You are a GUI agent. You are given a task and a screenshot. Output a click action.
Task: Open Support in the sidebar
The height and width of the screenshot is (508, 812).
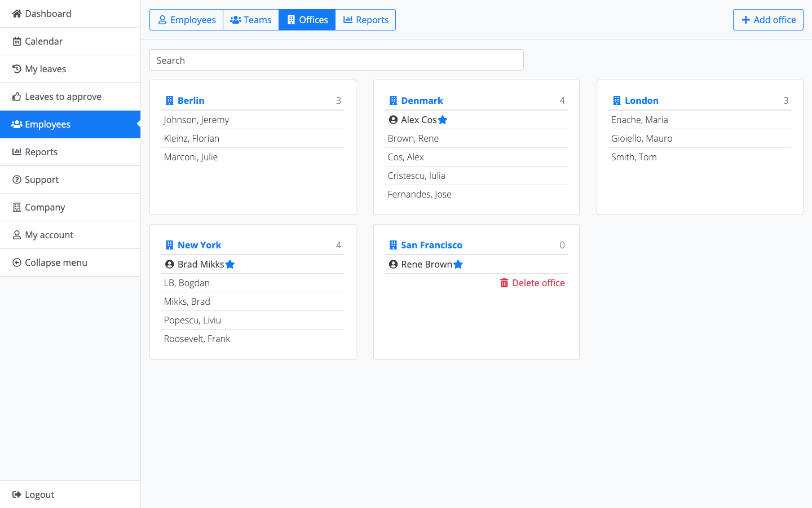70,179
